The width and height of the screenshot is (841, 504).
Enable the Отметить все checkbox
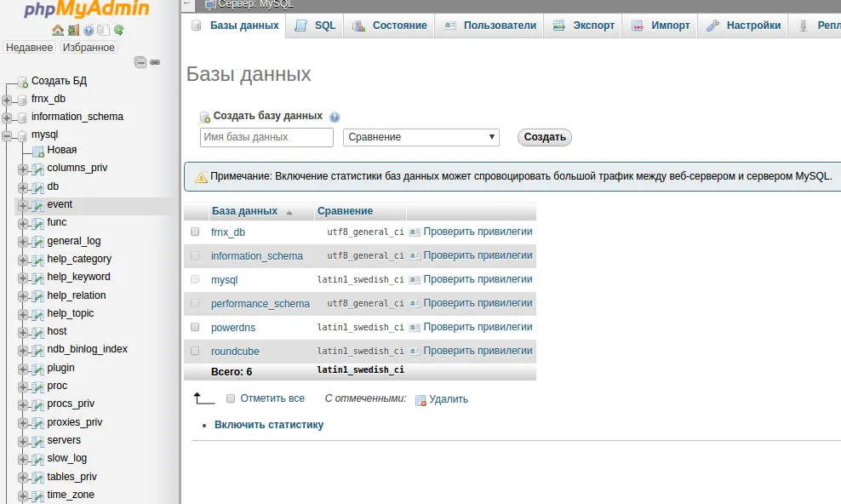(231, 398)
